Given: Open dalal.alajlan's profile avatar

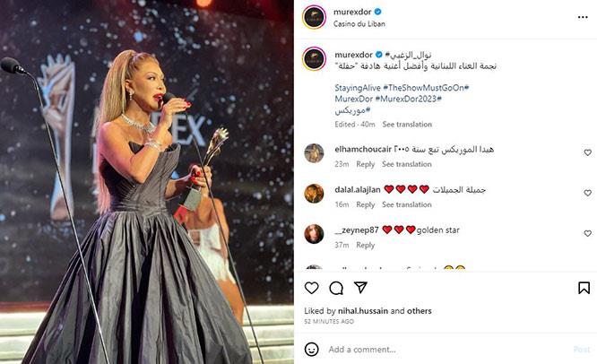Looking at the screenshot, I should (x=314, y=194).
